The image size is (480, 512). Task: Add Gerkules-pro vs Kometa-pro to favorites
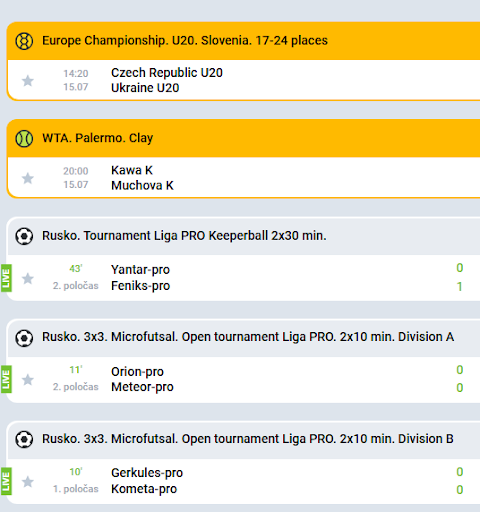coord(28,481)
